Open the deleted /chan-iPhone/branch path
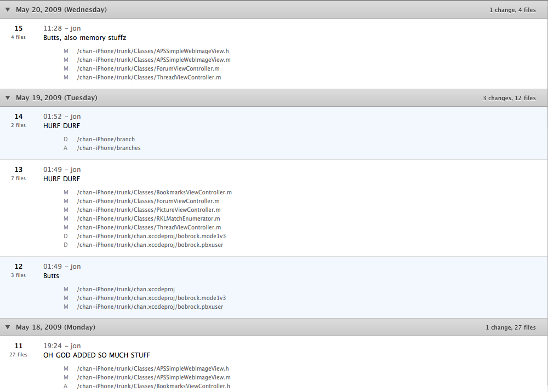 click(106, 140)
